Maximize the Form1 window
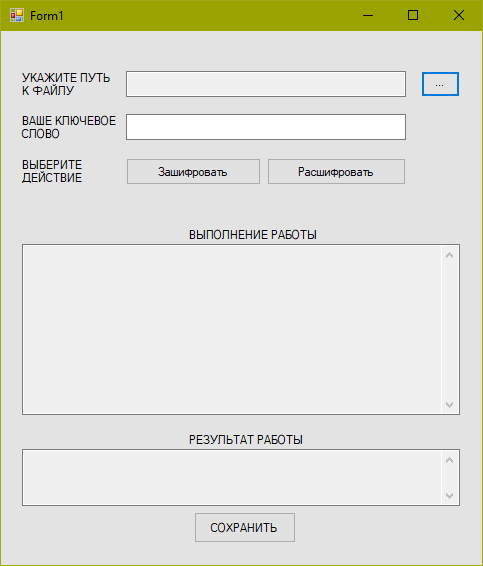This screenshot has height=566, width=483. 413,16
